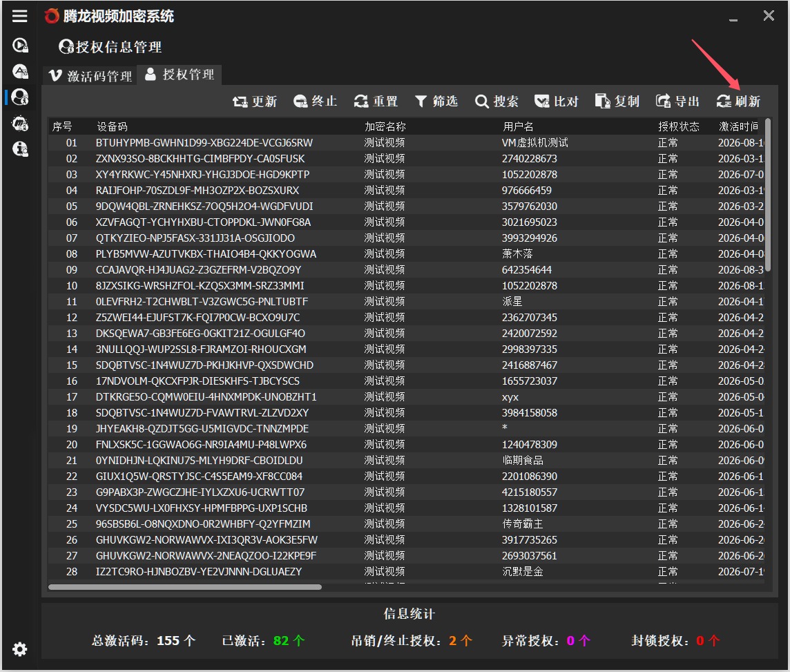Image resolution: width=790 pixels, height=672 pixels.
Task: Click the 更新 update toolbar button
Action: point(254,102)
